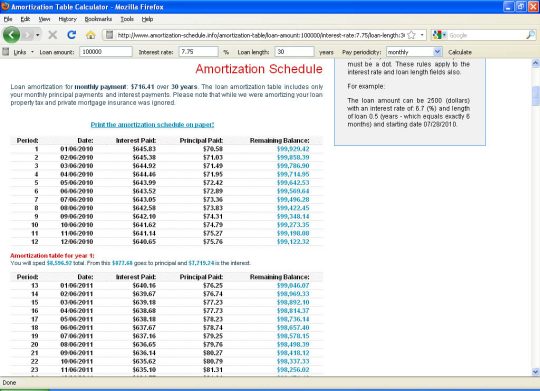Click interest paid value $645.83
Viewport: 540px width, 391px height.
144,149
